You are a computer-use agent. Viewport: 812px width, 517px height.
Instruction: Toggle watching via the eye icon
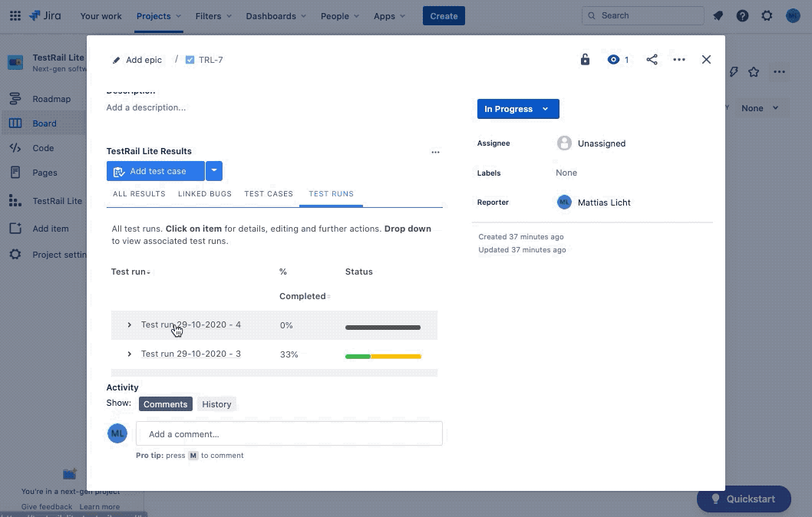613,60
